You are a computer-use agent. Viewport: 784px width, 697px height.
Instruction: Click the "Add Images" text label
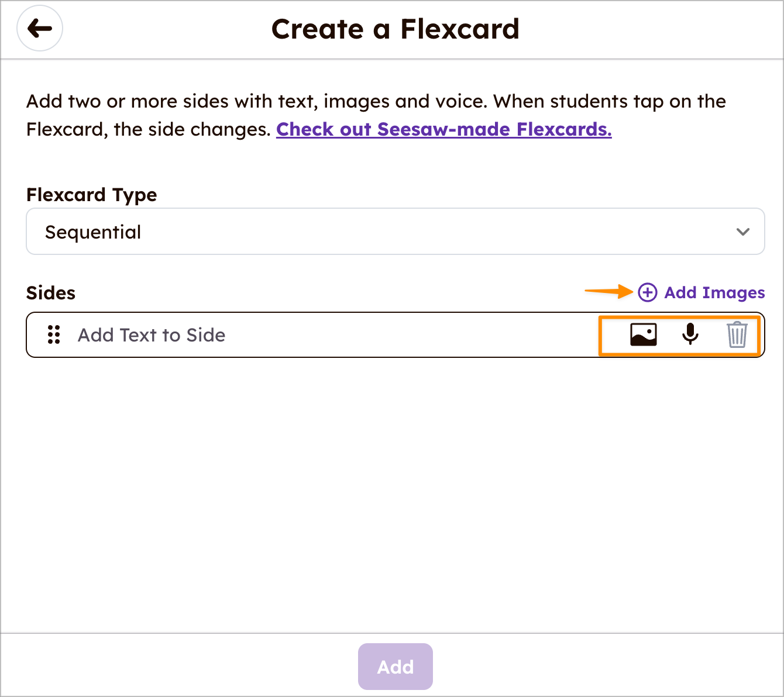[x=714, y=292]
